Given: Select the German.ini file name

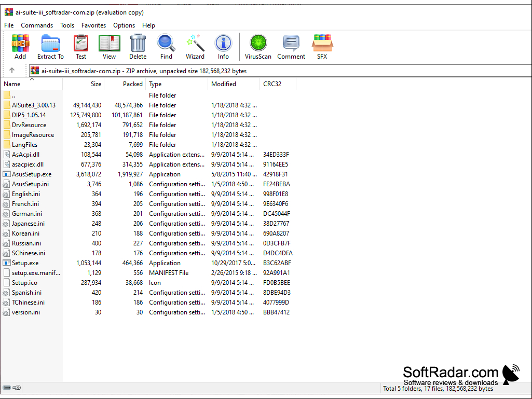Looking at the screenshot, I should [x=27, y=214].
